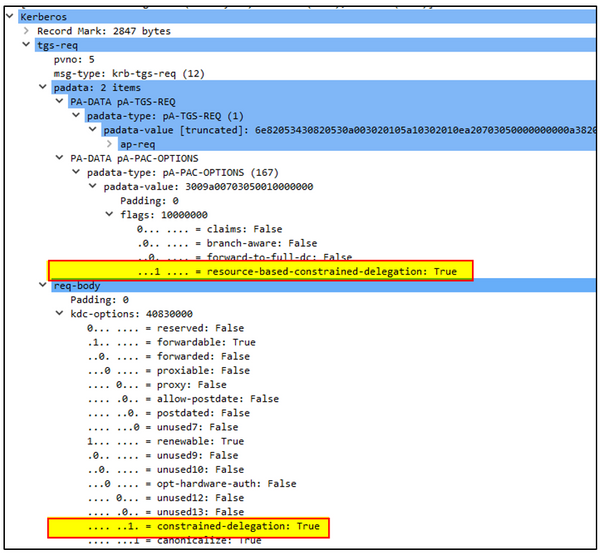The image size is (600, 554).
Task: Select the pvno: 5 field
Action: 75,59
